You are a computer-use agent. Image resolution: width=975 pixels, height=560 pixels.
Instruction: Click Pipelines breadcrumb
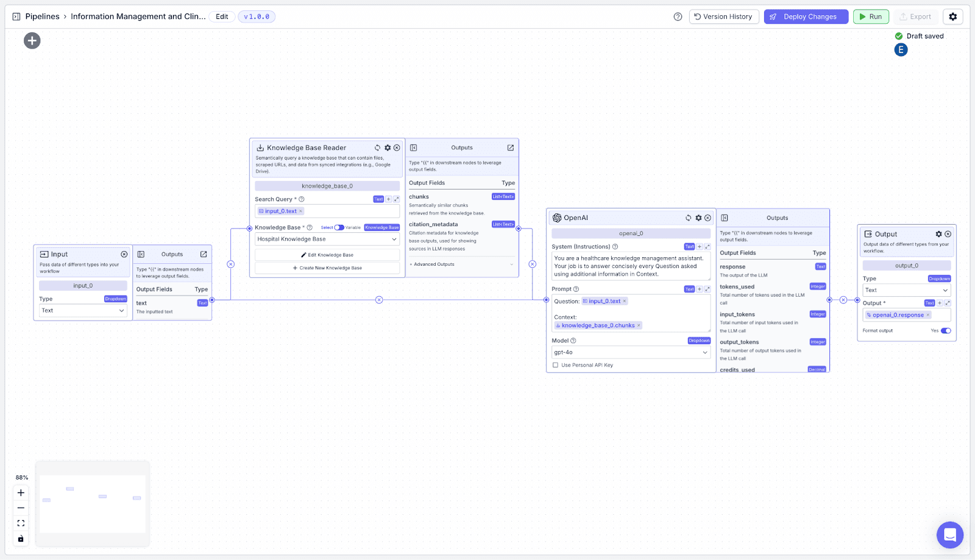pos(43,16)
